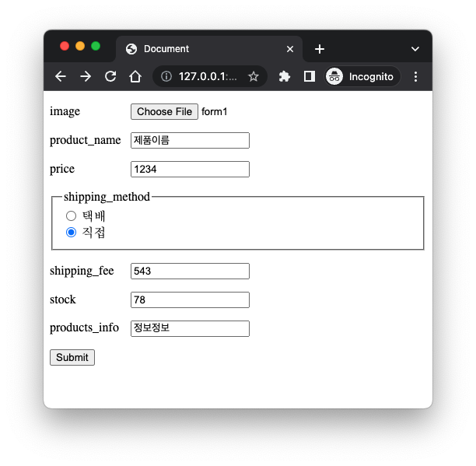Screen dimensions: 476x466
Task: Toggle the side panel icon
Action: click(310, 76)
